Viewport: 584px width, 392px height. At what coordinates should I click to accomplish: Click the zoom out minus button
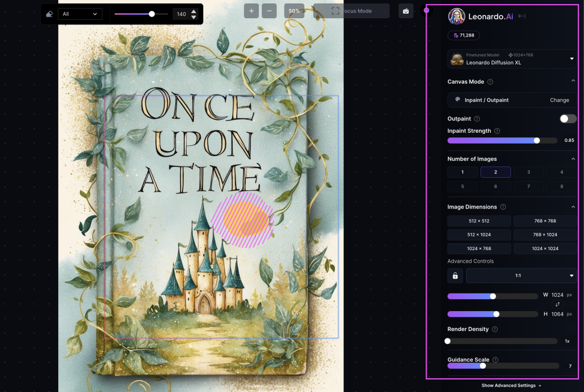click(269, 11)
